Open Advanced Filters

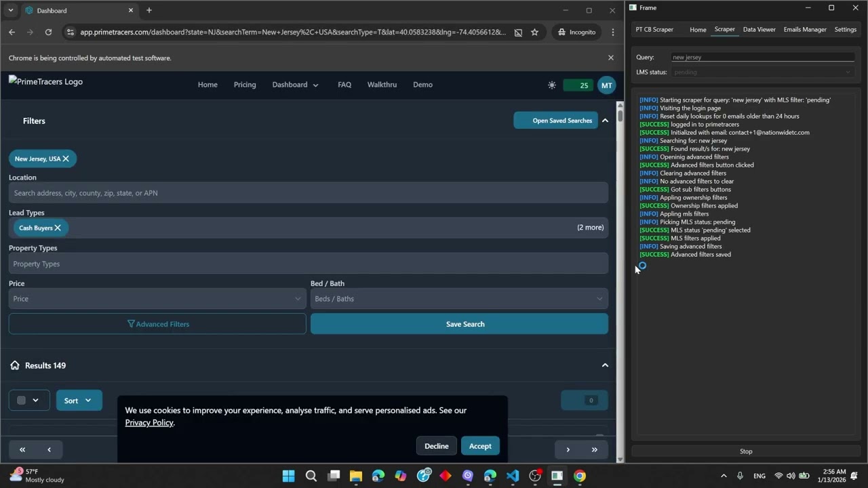157,324
